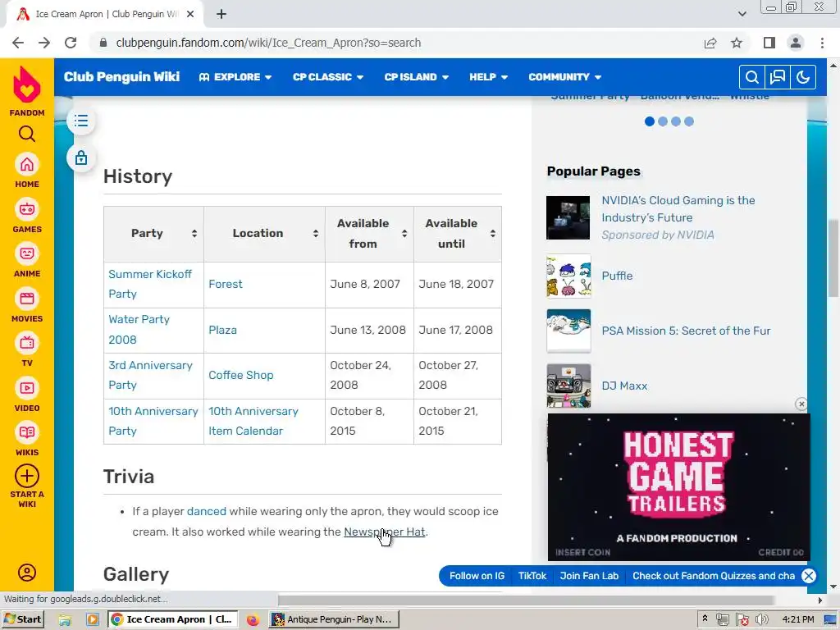Click TikTok banner button
The width and height of the screenshot is (840, 630).
(532, 576)
